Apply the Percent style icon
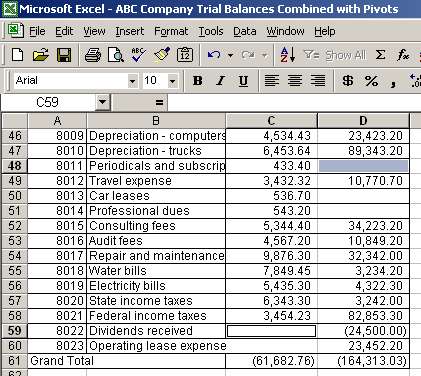 371,80
